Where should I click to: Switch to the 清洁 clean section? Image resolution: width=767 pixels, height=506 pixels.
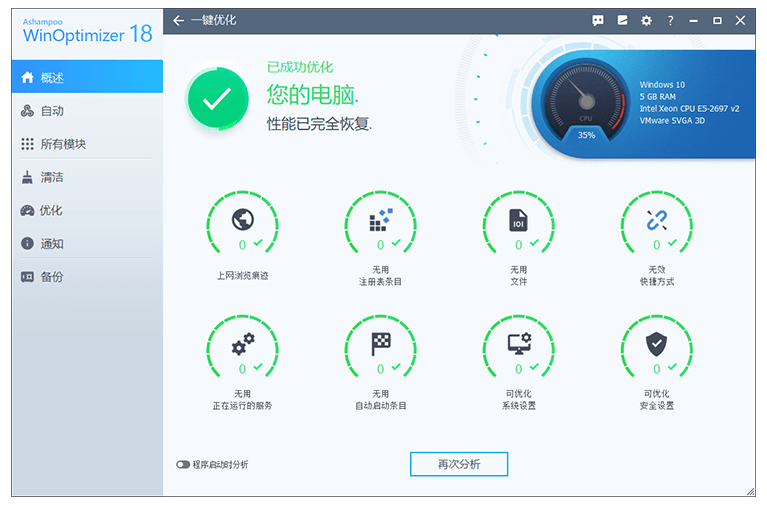[87, 177]
